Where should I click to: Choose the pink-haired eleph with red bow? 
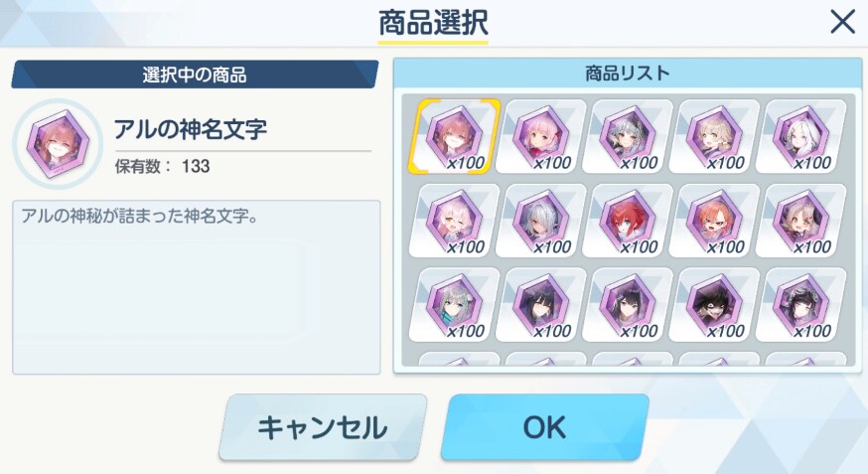541,136
